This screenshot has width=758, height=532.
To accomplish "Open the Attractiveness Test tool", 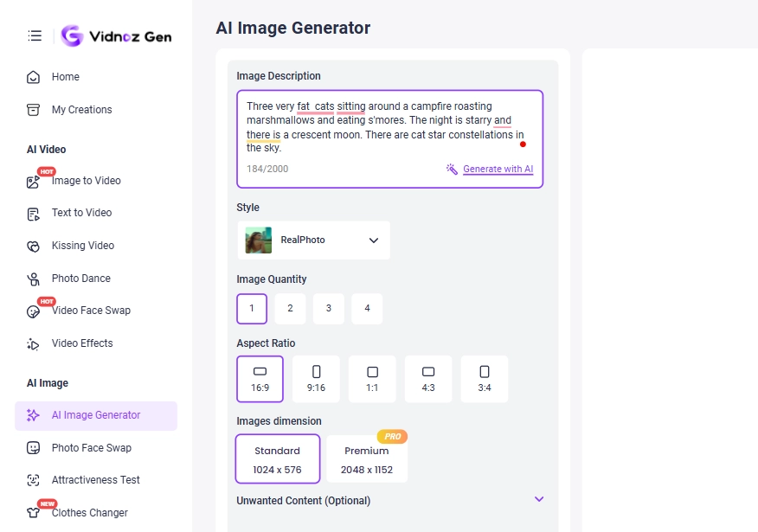I will pyautogui.click(x=95, y=480).
